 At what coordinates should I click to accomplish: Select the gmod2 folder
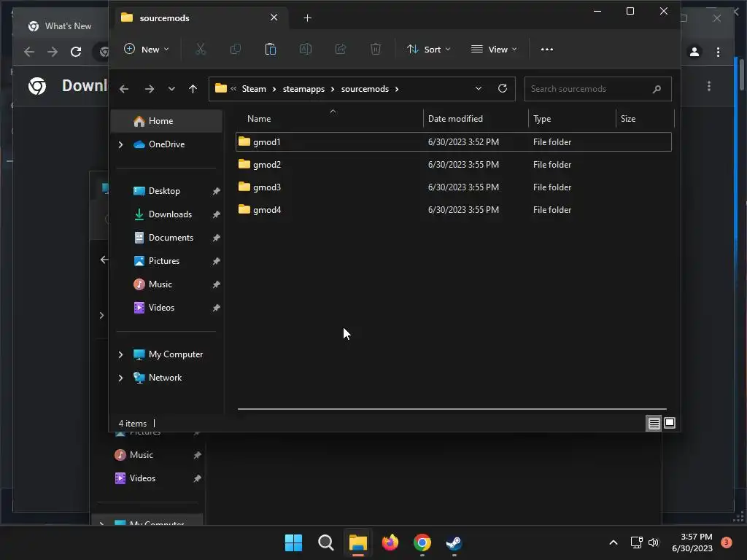point(454,164)
